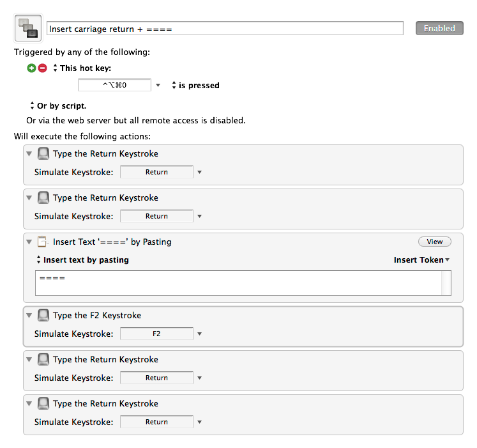Click the macro name text field

tap(225, 29)
